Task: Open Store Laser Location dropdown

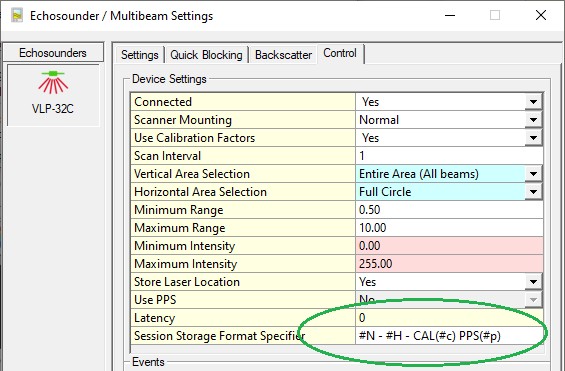Action: pos(533,282)
